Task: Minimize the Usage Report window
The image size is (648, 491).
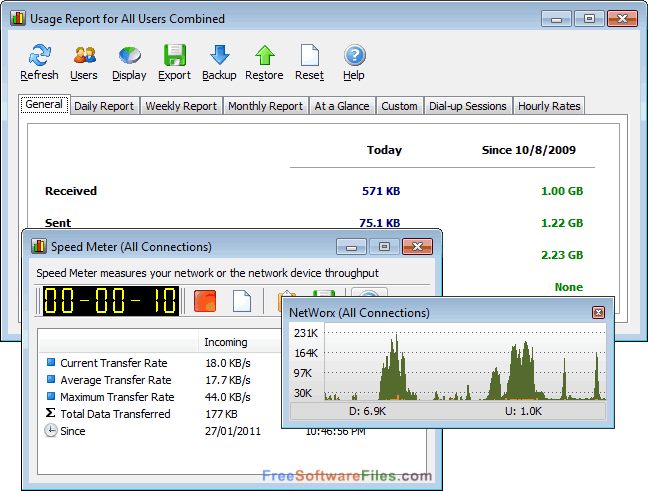Action: click(x=557, y=19)
